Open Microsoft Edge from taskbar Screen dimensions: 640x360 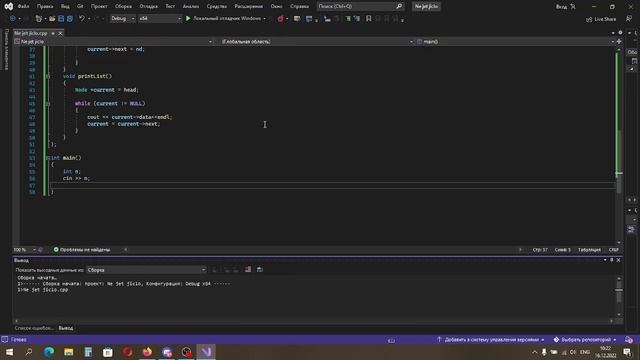click(x=49, y=352)
